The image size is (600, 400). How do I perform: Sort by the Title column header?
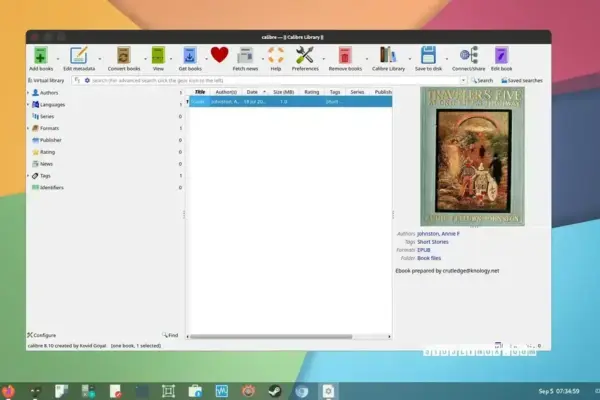(200, 92)
